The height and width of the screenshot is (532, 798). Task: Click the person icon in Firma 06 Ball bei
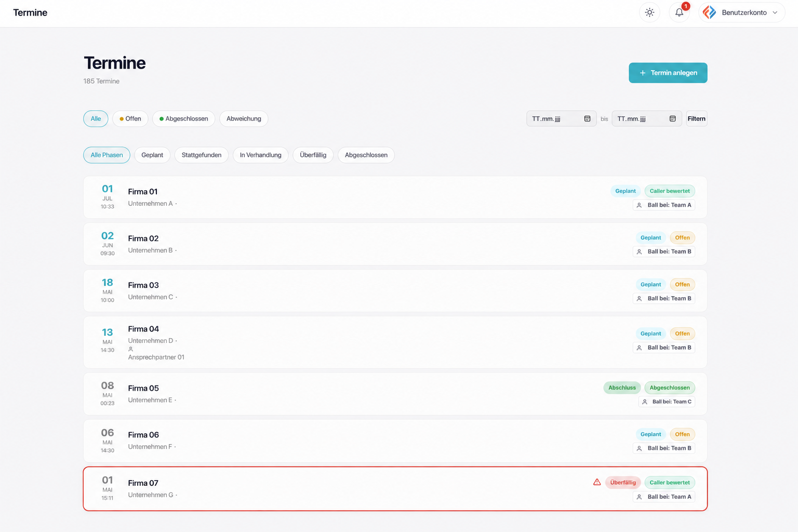640,448
